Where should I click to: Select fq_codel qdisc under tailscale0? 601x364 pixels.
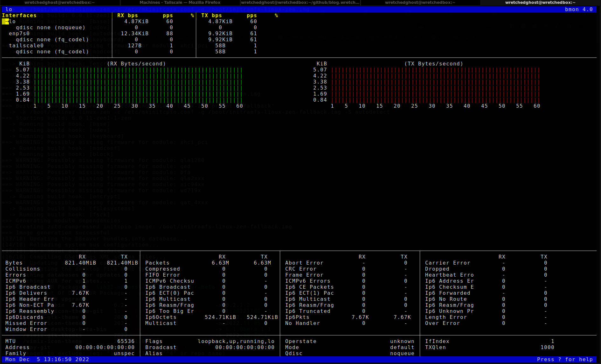click(x=52, y=52)
